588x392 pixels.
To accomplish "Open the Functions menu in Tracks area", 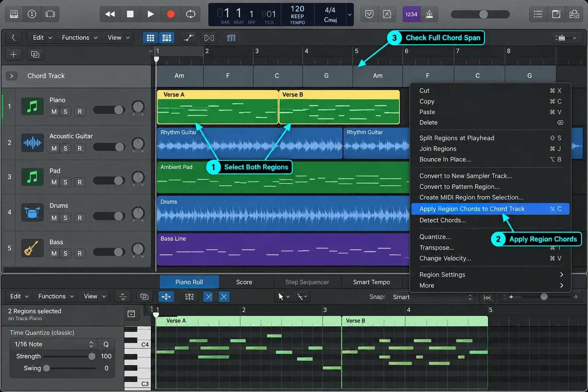I will (80, 38).
